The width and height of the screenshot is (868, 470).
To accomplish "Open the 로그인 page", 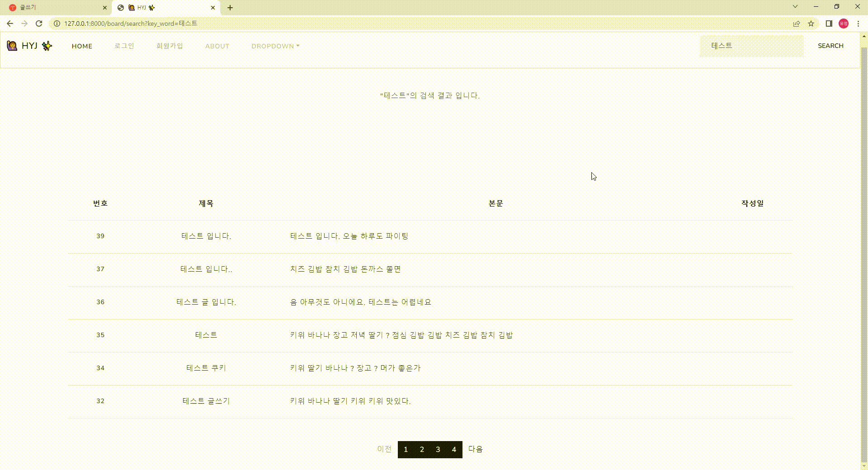I will point(124,46).
